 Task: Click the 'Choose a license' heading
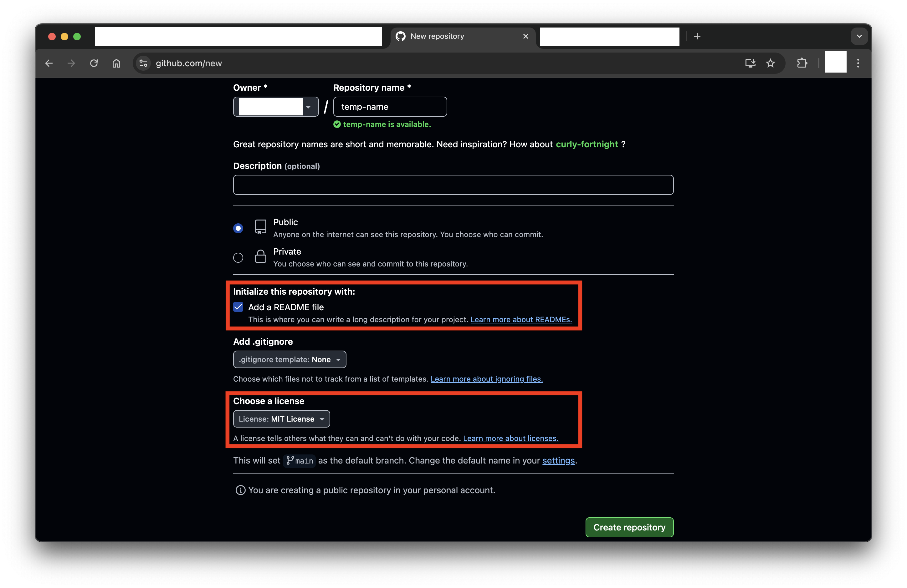pyautogui.click(x=269, y=401)
